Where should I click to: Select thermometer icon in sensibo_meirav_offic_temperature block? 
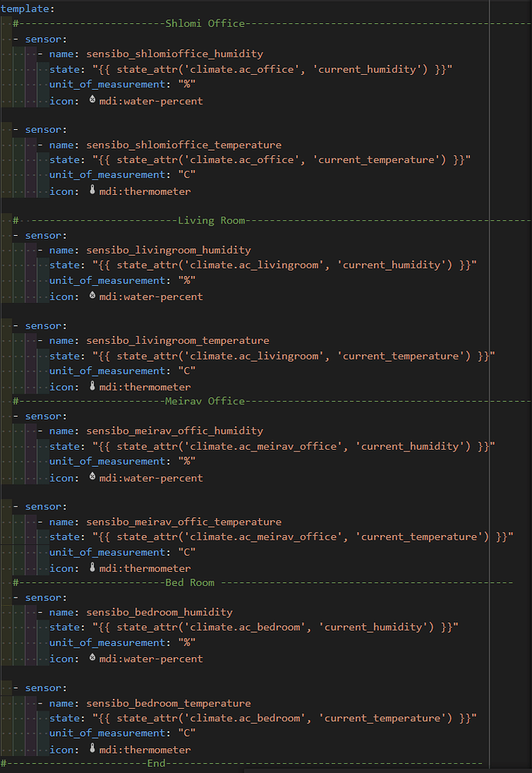[93, 568]
